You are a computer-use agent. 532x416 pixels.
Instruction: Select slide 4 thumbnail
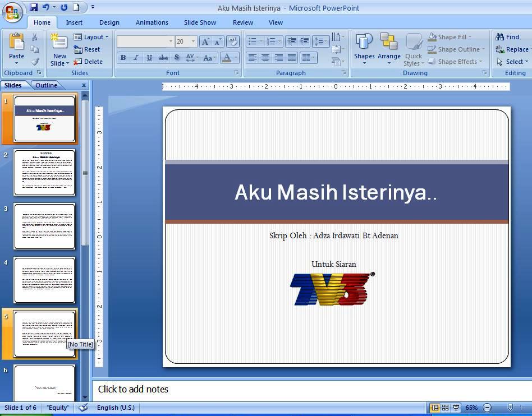click(44, 280)
